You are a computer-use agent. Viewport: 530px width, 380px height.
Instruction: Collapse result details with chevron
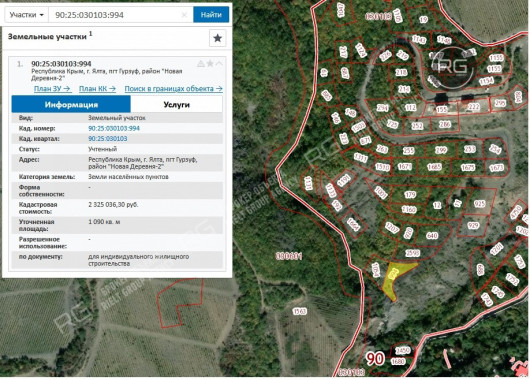click(219, 63)
